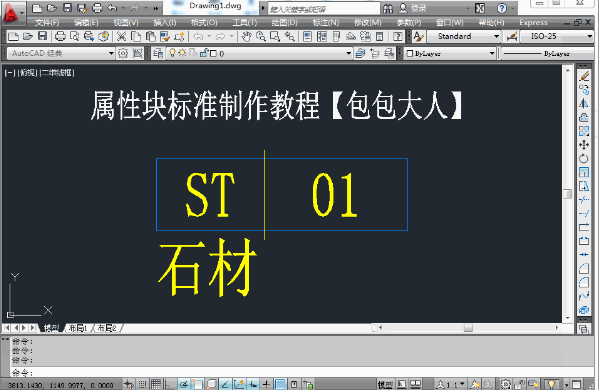Toggle Grid Display in the status bar
The image size is (600, 390).
tap(156, 384)
